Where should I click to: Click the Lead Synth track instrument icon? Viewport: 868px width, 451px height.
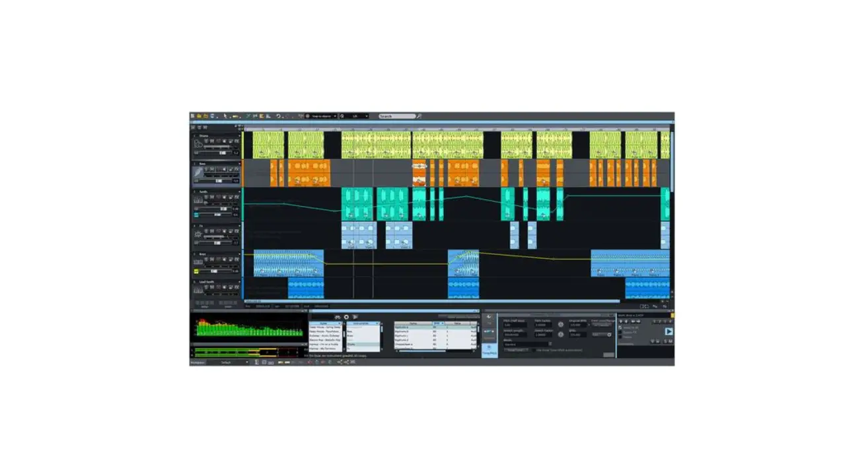[x=198, y=291]
